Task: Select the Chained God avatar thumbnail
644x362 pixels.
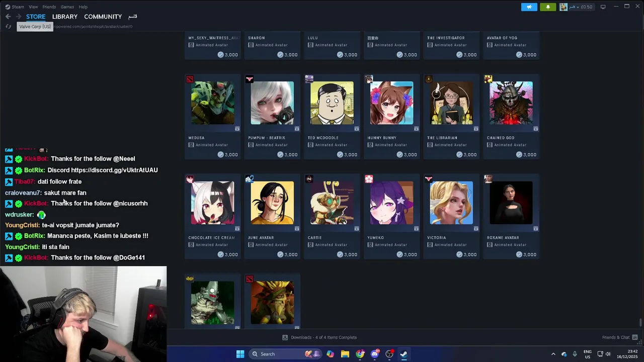Action: (511, 103)
